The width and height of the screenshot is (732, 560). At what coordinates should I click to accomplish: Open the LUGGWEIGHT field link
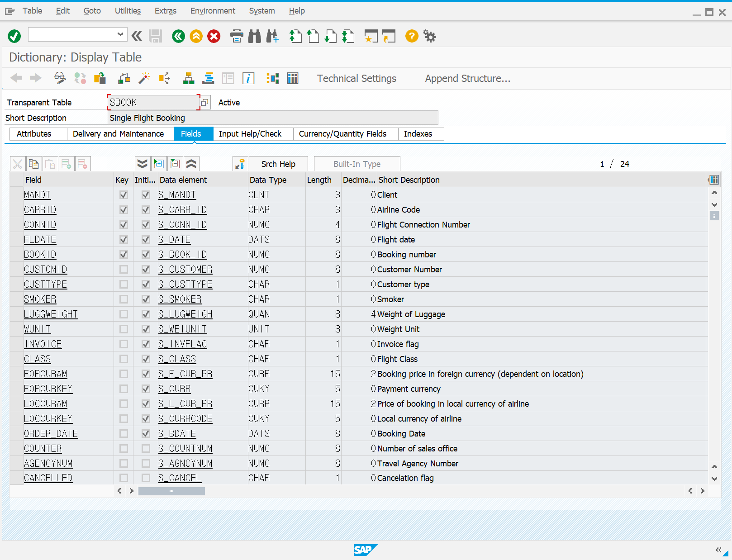(51, 314)
